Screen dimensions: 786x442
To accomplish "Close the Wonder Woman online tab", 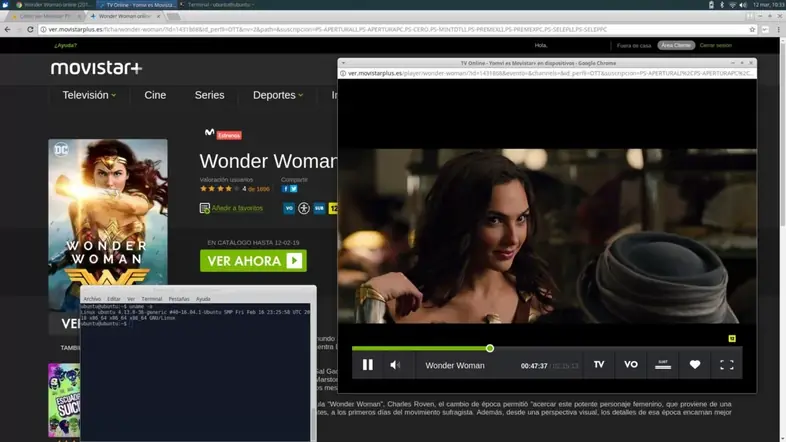I will 158,16.
